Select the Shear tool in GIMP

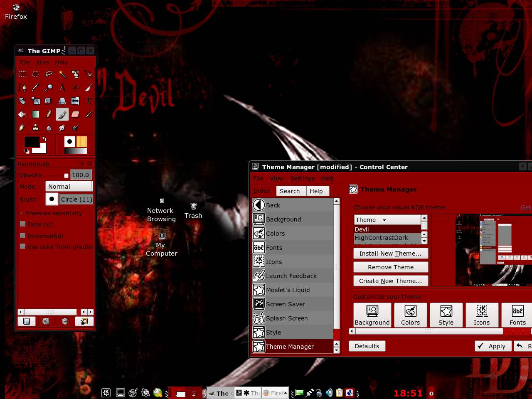point(49,101)
